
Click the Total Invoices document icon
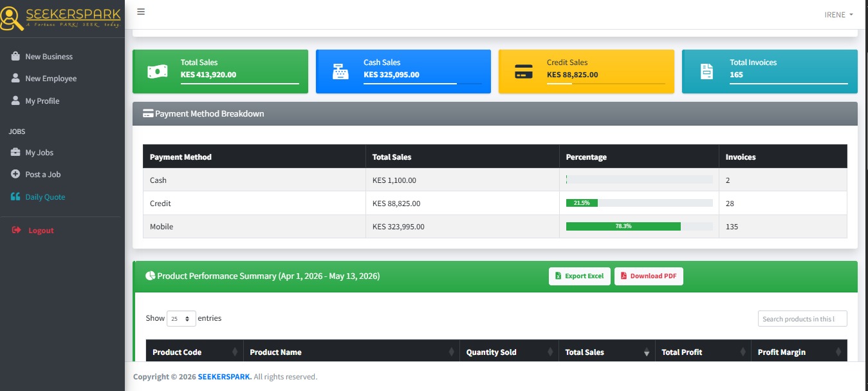pos(706,72)
